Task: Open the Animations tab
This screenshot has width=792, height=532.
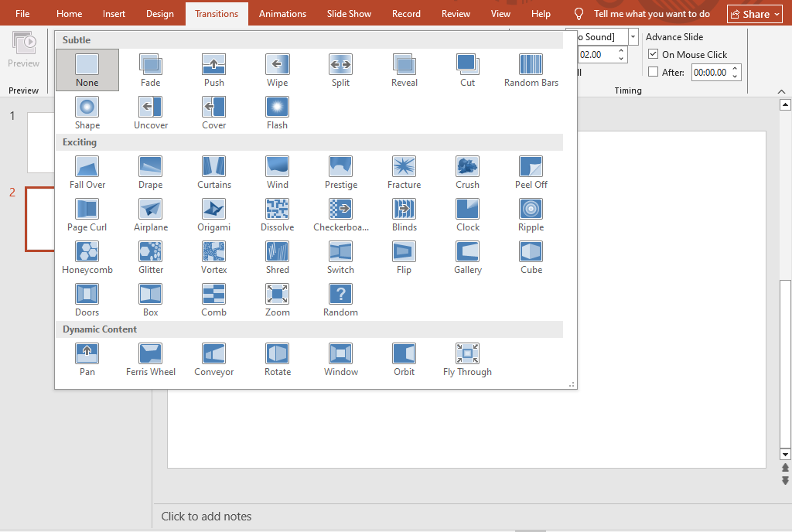Action: [x=282, y=14]
